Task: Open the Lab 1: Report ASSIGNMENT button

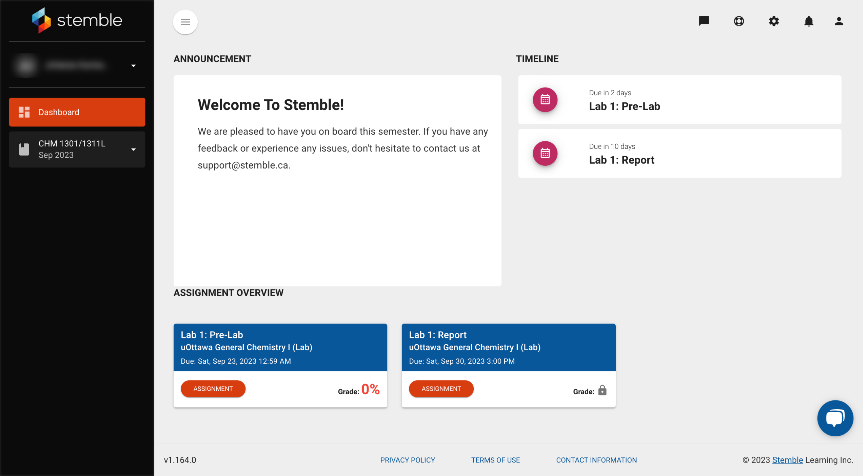Action: [441, 389]
